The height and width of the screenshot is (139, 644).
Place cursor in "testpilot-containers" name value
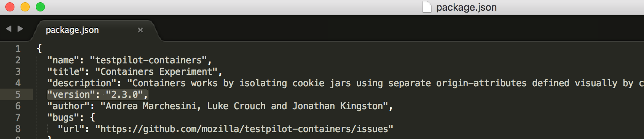point(148,60)
